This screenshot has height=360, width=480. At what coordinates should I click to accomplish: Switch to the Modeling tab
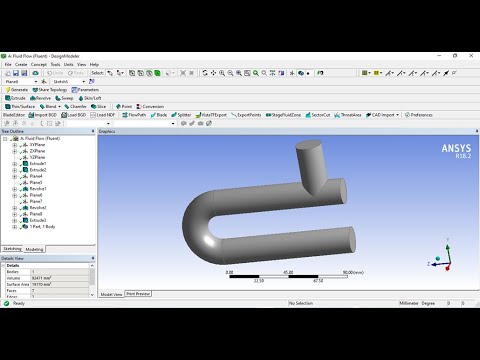point(34,249)
